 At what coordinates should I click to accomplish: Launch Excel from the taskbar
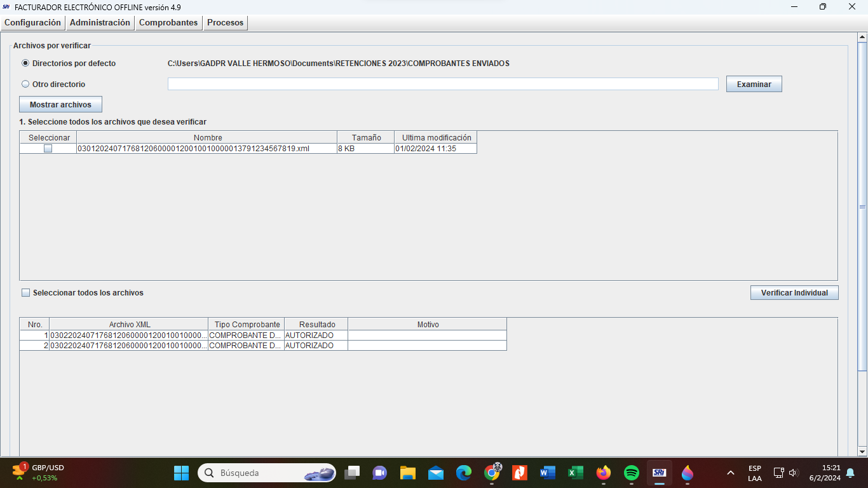575,473
